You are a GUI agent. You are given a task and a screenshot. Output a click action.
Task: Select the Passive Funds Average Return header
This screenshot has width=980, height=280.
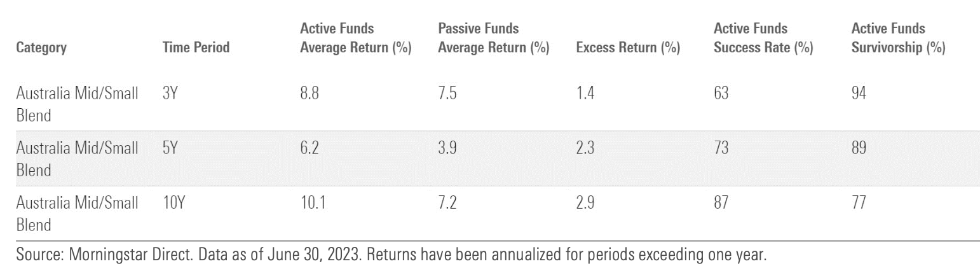[493, 38]
